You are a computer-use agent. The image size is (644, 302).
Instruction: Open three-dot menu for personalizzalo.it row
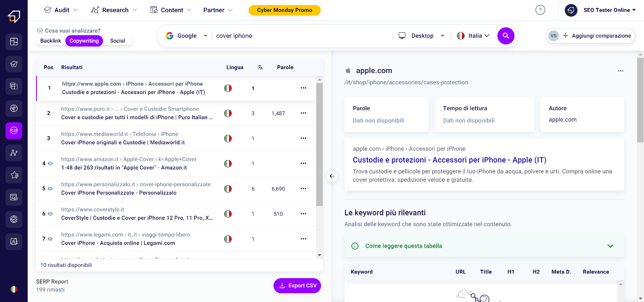304,188
